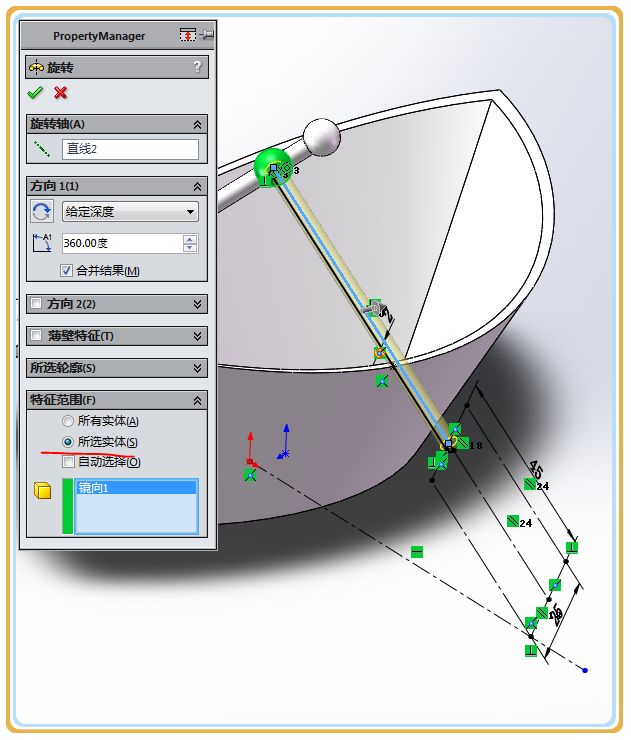Click the revolve feature icon in title
The width and height of the screenshot is (631, 740).
(36, 67)
